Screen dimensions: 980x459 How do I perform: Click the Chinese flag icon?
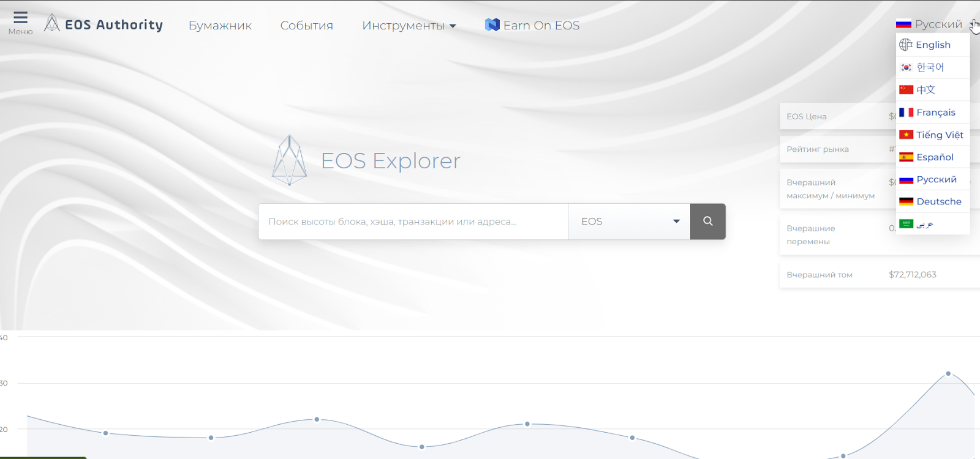(x=907, y=90)
